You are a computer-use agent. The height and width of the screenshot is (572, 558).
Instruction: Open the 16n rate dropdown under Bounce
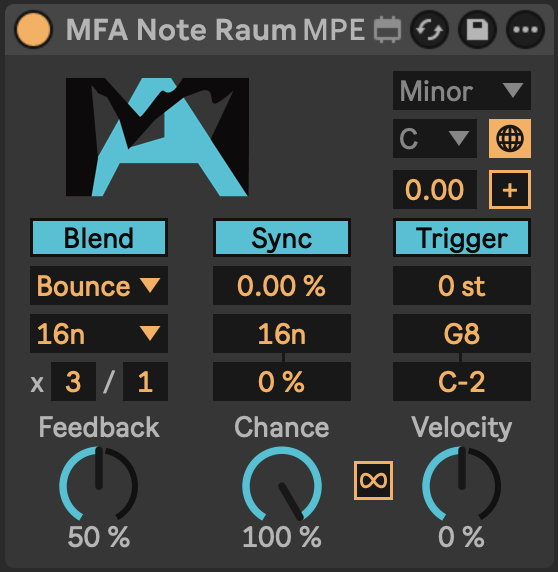pyautogui.click(x=99, y=333)
